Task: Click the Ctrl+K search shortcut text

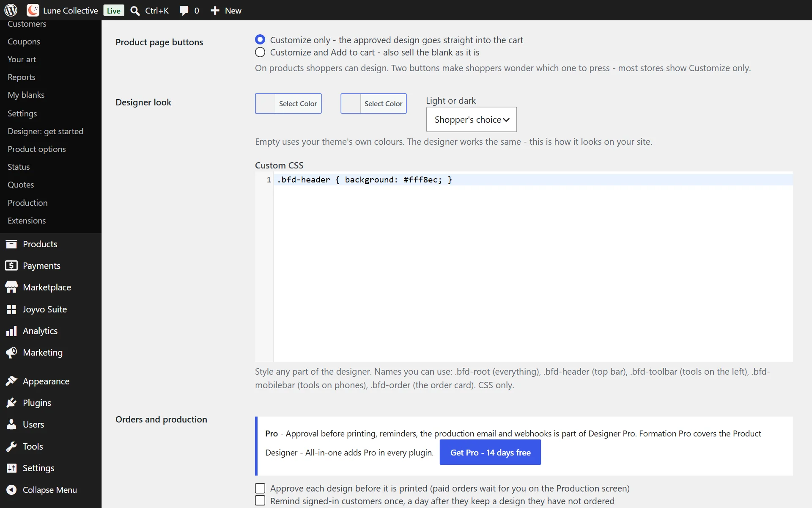Action: (157, 11)
